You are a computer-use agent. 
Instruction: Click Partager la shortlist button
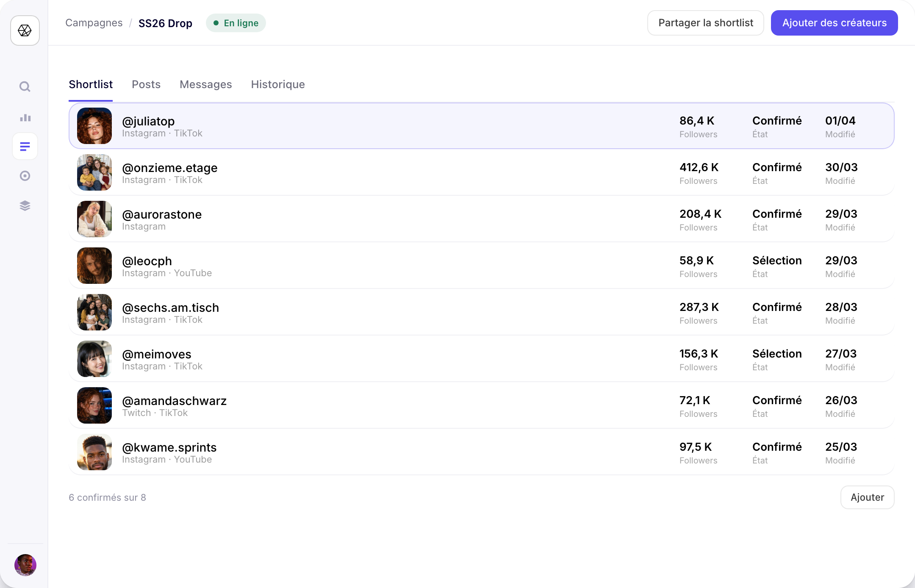pos(706,23)
